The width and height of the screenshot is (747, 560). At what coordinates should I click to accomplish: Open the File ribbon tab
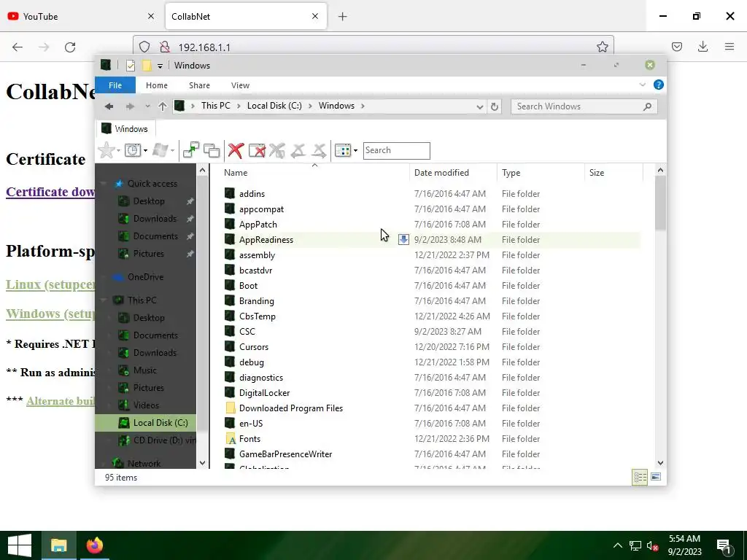115,85
